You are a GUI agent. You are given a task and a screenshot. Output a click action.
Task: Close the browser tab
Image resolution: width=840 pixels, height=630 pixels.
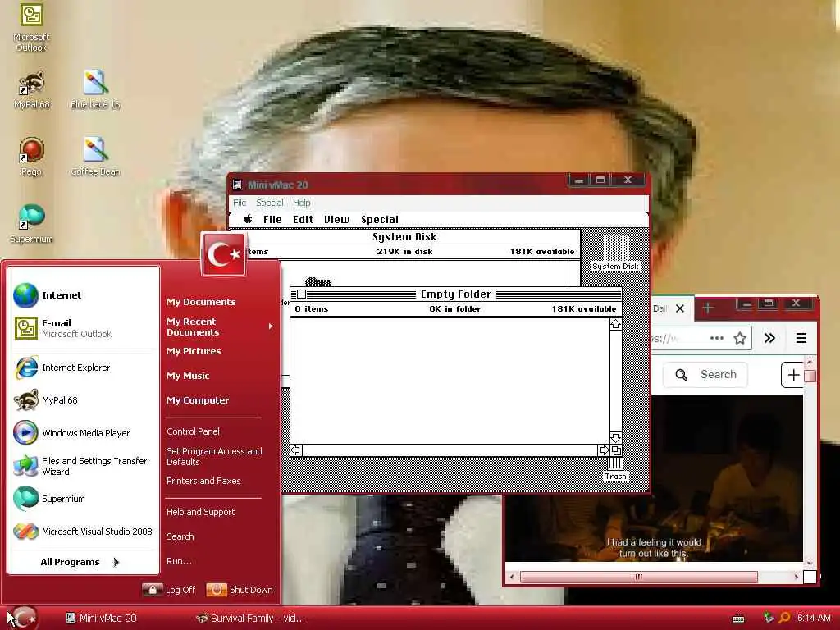click(680, 308)
